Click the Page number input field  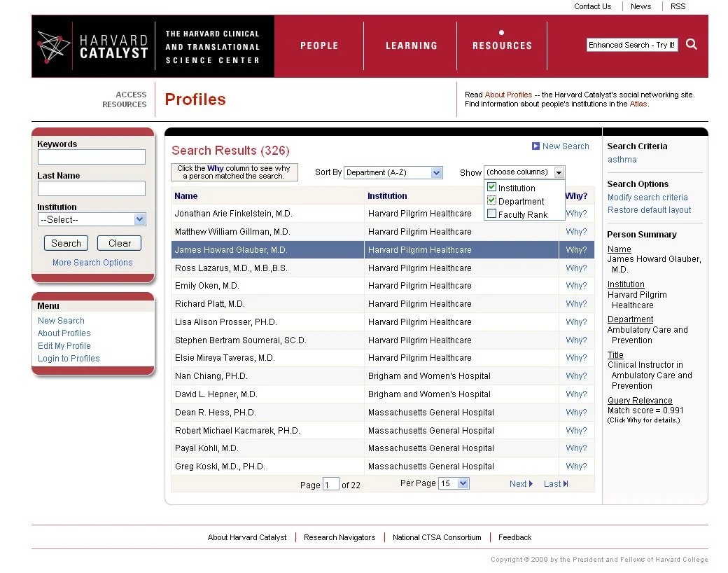pos(330,484)
